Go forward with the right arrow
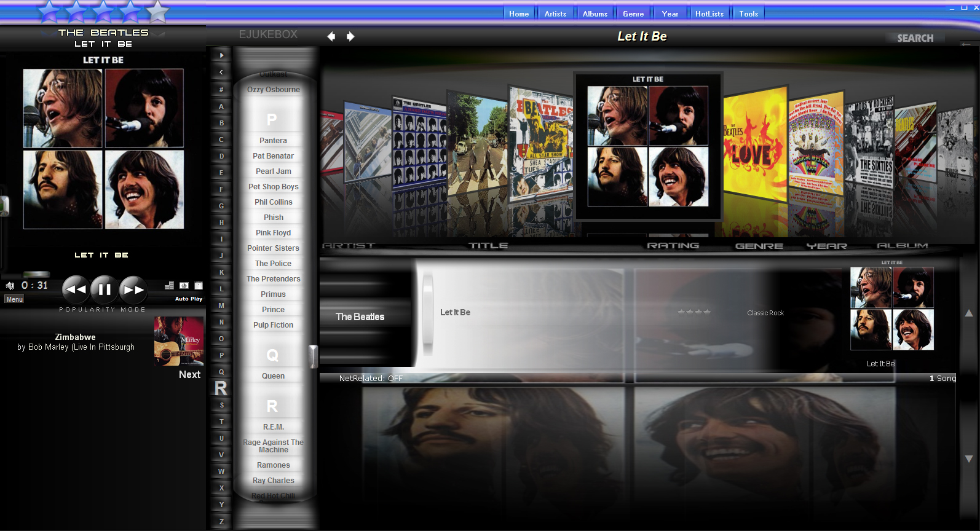980x531 pixels. [350, 36]
